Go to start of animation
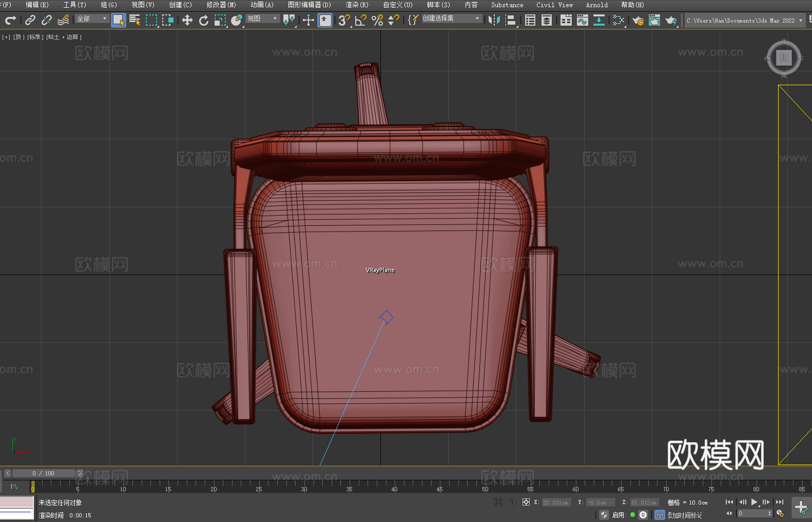This screenshot has width=812, height=522. tap(729, 502)
